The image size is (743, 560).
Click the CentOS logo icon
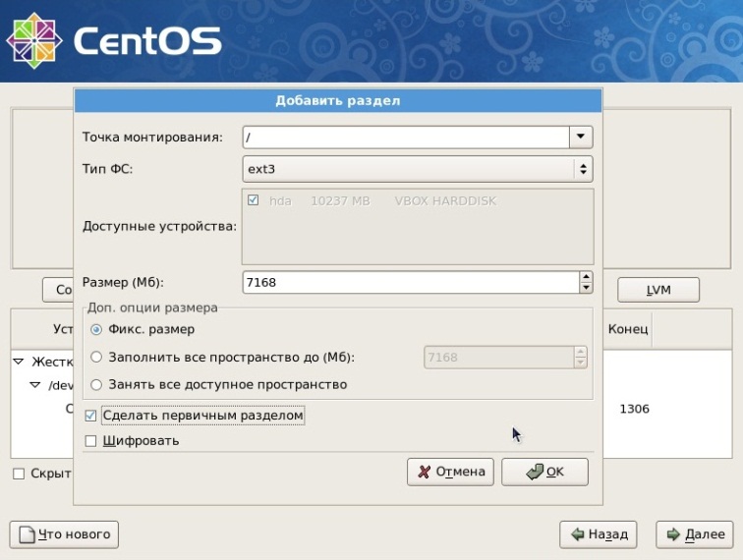[x=34, y=40]
